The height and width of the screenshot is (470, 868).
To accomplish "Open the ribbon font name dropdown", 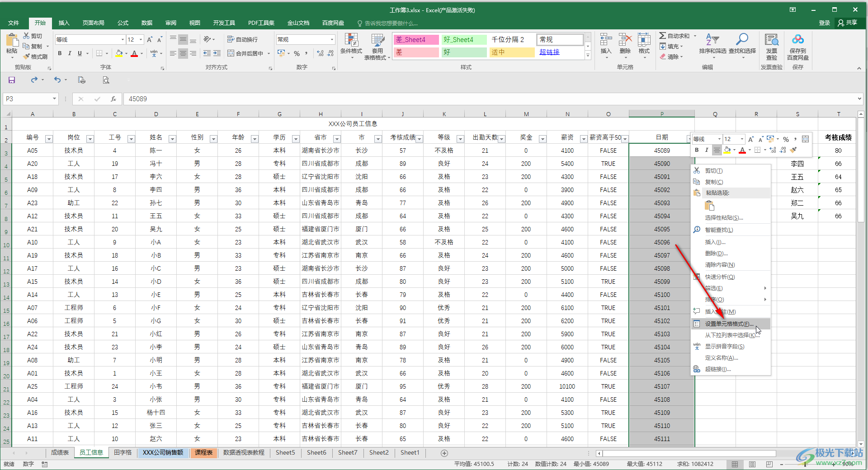I will pyautogui.click(x=123, y=40).
